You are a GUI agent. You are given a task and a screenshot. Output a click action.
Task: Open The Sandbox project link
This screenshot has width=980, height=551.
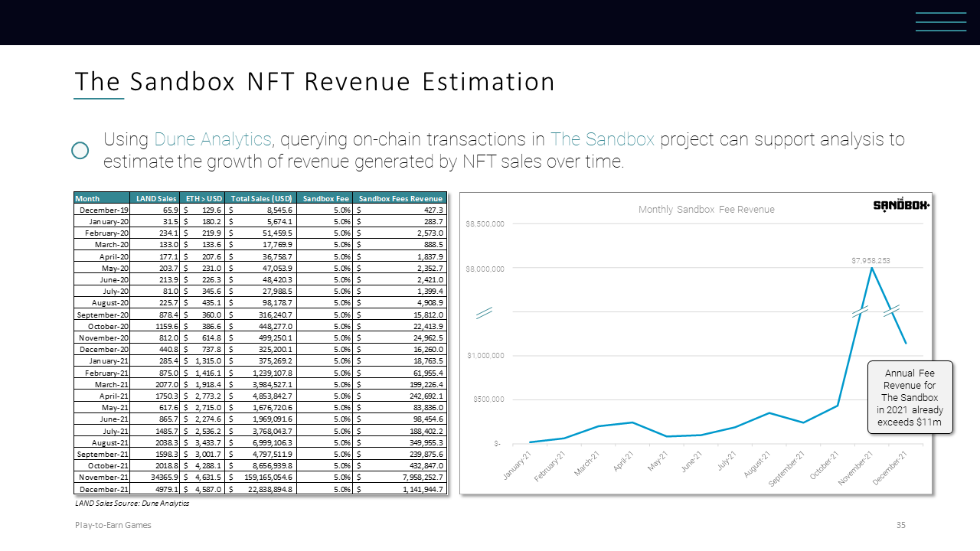tap(603, 139)
